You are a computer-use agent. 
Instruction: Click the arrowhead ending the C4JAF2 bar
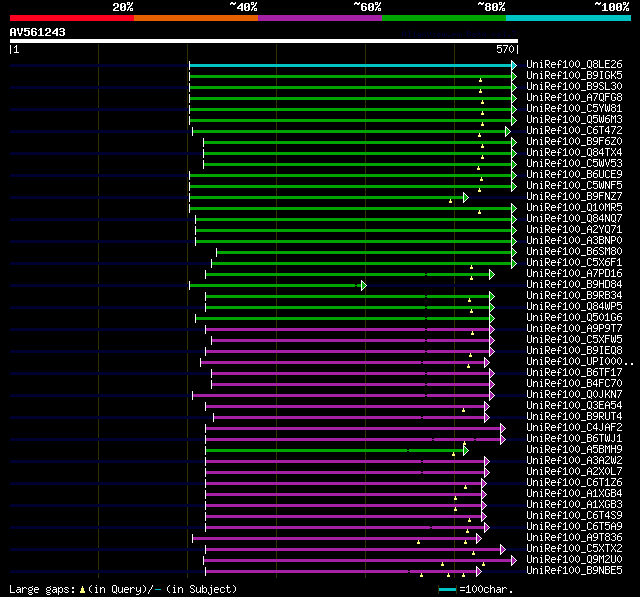coord(503,428)
